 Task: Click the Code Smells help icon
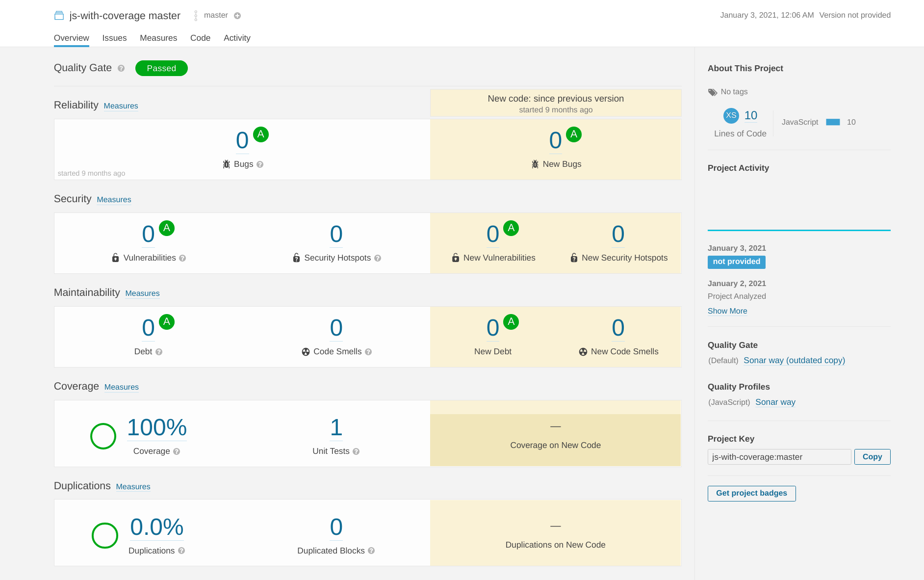coord(368,352)
